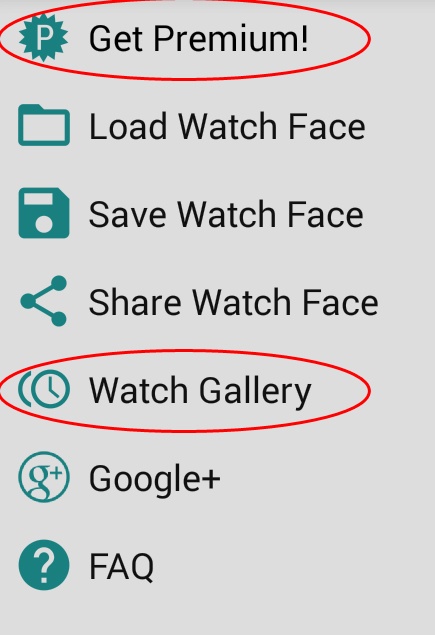Tap the Google+ circle icon

(x=44, y=477)
